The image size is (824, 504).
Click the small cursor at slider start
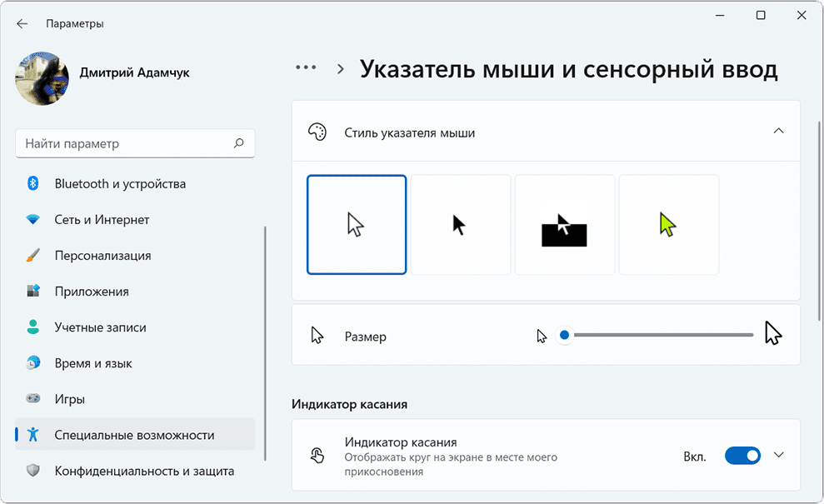(x=542, y=336)
